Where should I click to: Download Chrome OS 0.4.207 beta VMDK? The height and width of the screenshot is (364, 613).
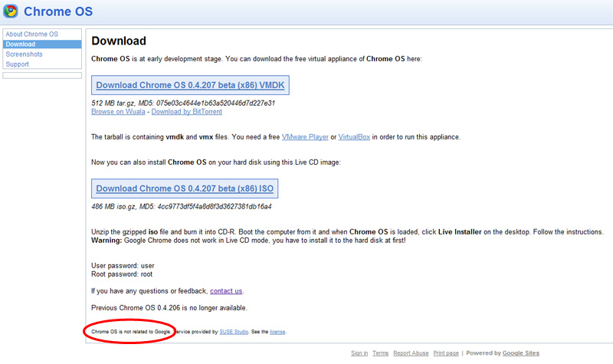pyautogui.click(x=190, y=85)
